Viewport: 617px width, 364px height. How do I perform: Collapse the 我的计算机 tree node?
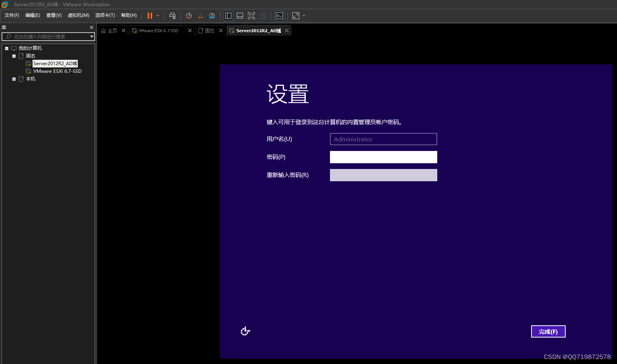[7, 48]
